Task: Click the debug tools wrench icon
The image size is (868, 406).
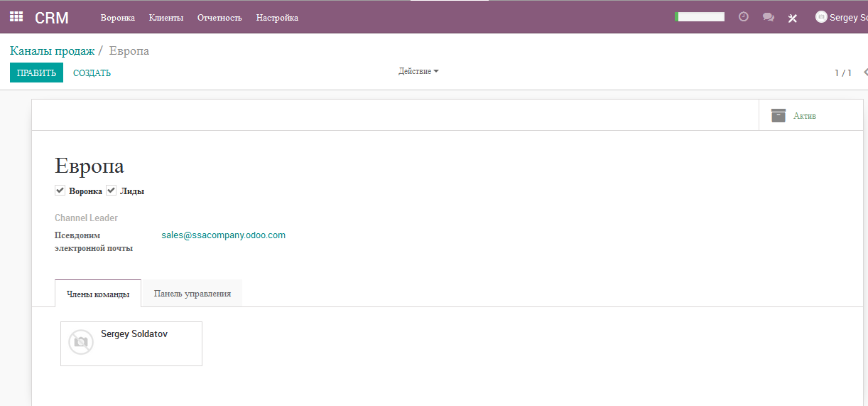Action: click(793, 18)
